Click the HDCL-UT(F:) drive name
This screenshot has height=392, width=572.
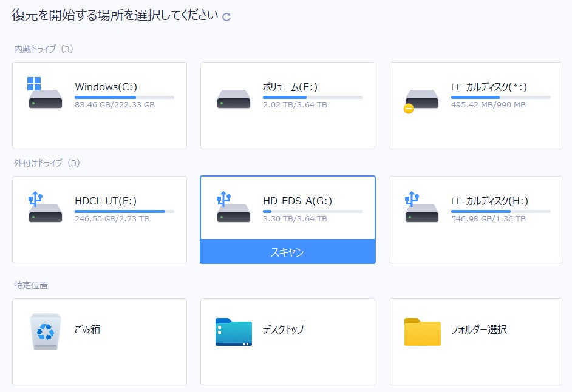(106, 201)
